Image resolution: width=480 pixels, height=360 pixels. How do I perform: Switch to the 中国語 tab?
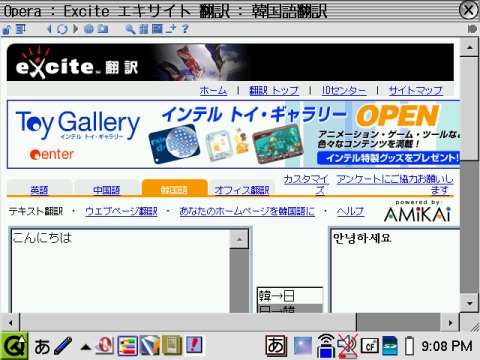click(x=106, y=190)
